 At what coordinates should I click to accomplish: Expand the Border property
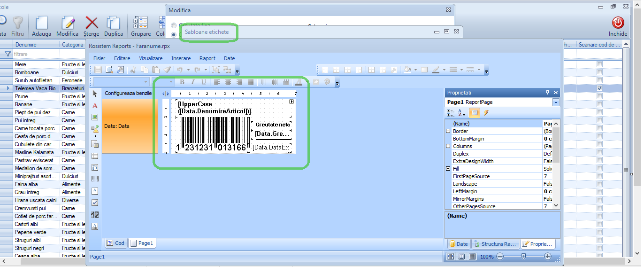448,131
